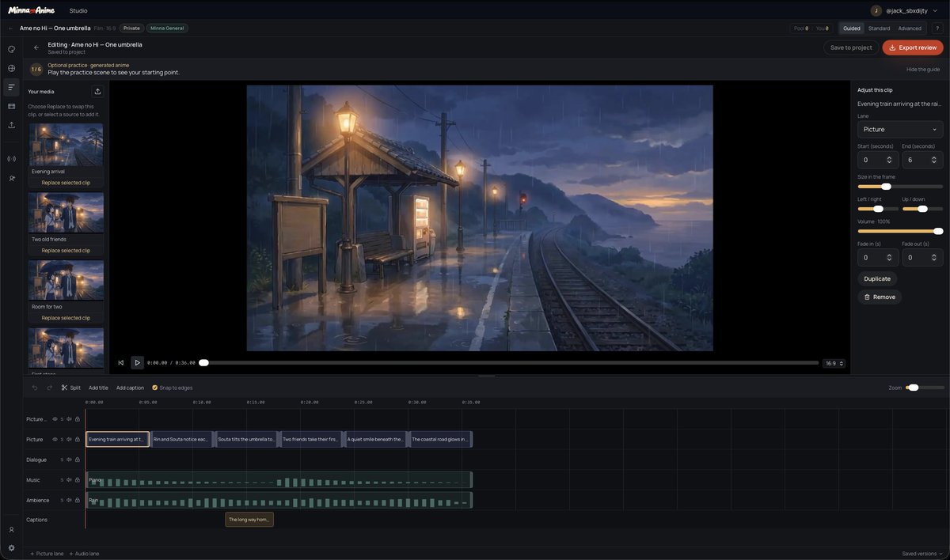The width and height of the screenshot is (950, 560).
Task: Mute the Dialogue lane speaker icon
Action: pyautogui.click(x=70, y=460)
